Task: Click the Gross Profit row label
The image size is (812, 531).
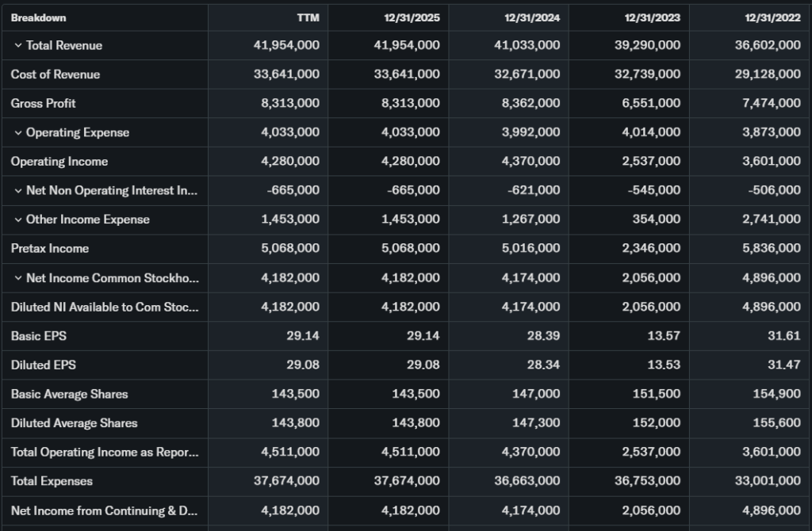Action: click(44, 103)
